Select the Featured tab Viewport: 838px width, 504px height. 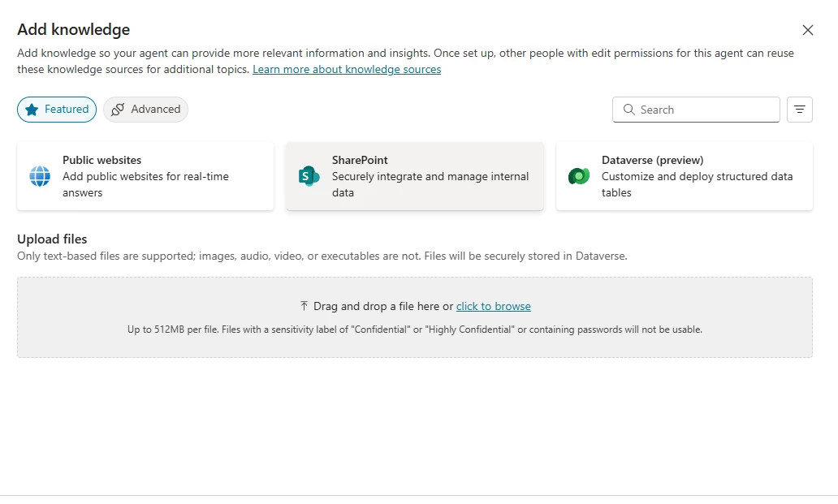57,110
